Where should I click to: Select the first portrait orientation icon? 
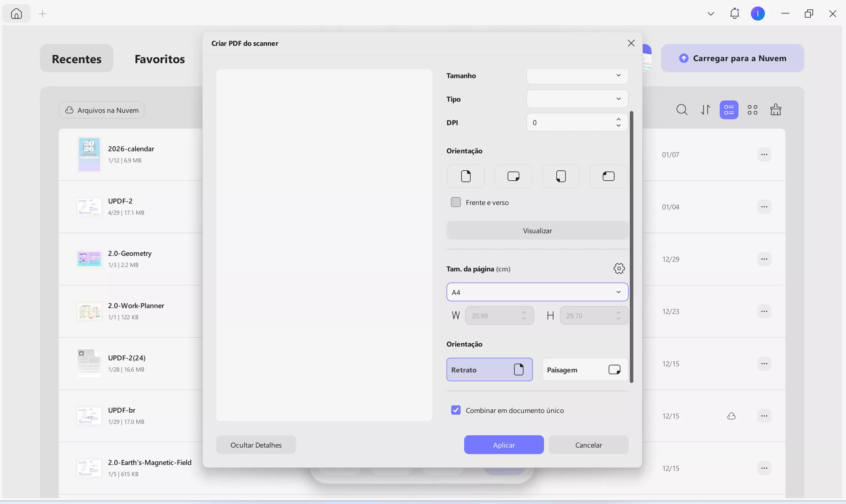[465, 176]
